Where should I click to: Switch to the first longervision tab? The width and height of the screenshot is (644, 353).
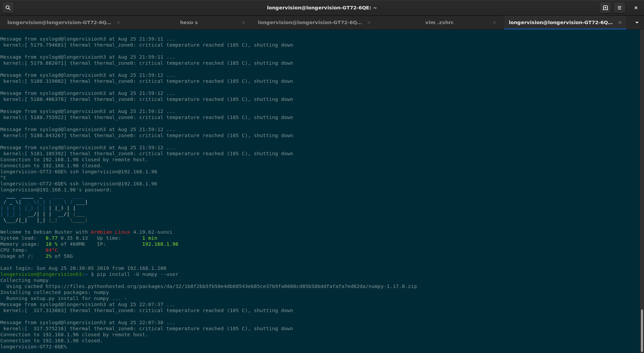[59, 22]
